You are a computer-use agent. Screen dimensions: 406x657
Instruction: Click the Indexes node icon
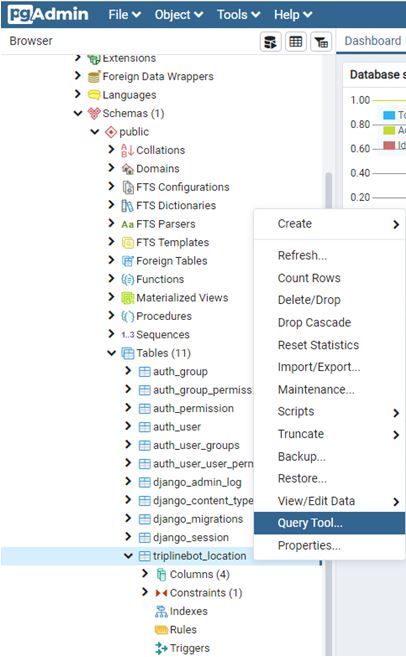click(x=161, y=611)
